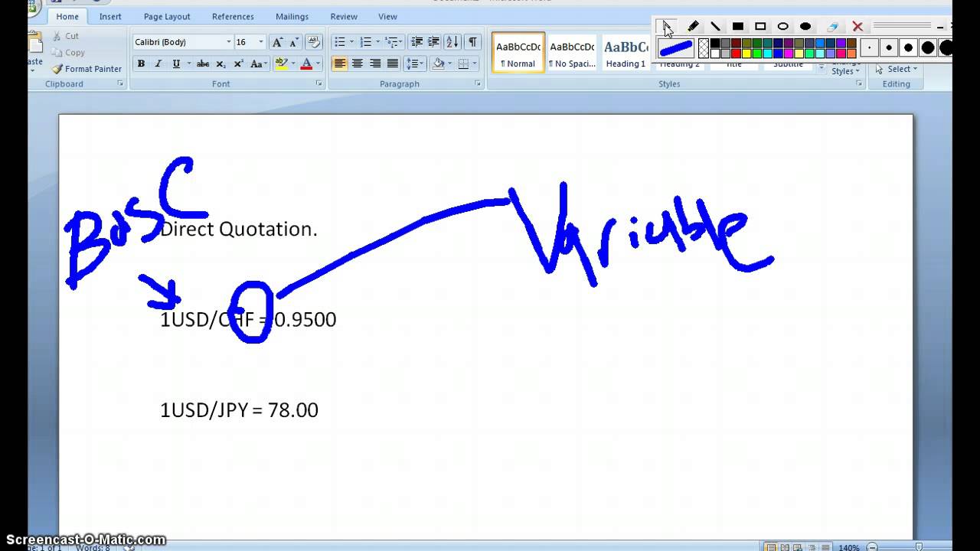Select the black color swatch in drawing palette
The width and height of the screenshot is (980, 551).
pos(715,44)
